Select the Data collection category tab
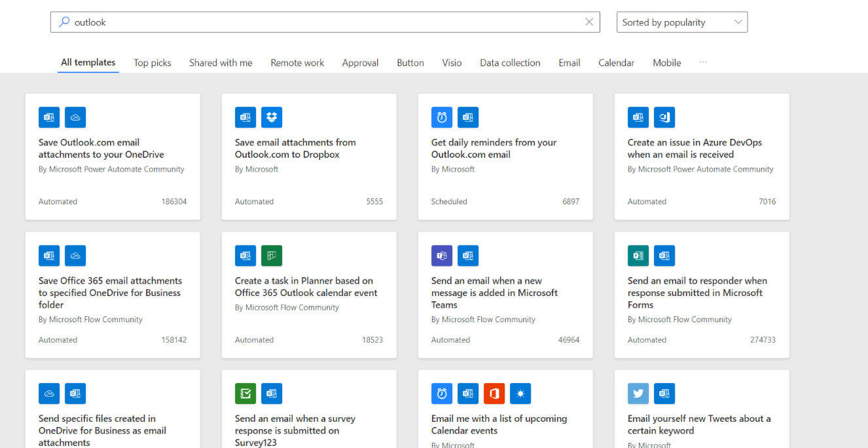Viewport: 868px width, 448px height. [x=510, y=62]
